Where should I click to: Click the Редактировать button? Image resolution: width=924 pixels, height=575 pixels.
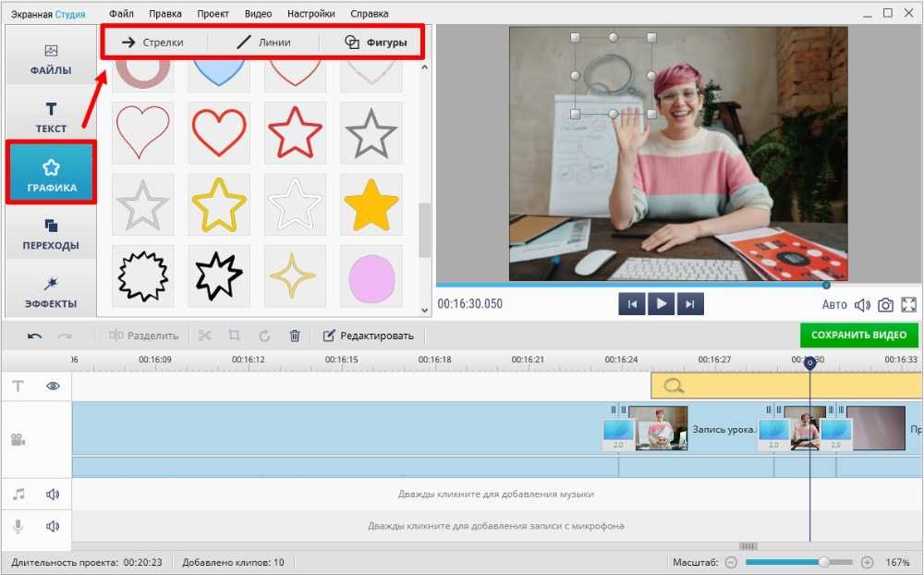point(368,336)
